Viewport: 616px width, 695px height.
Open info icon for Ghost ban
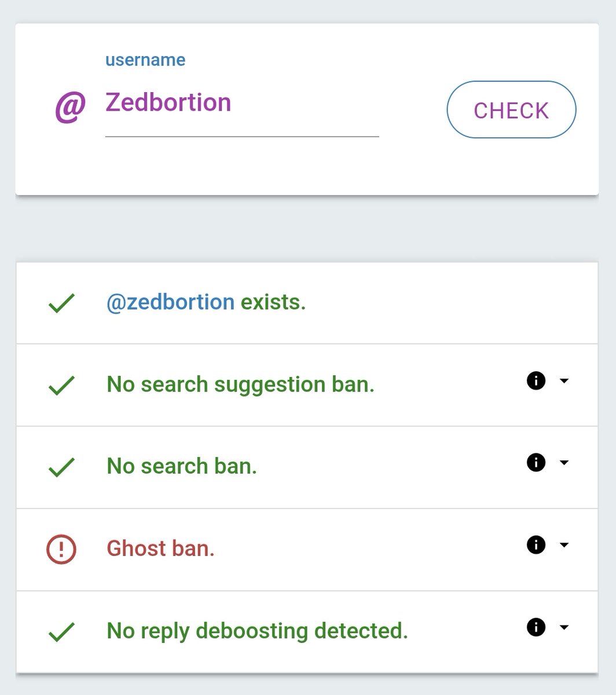click(536, 545)
